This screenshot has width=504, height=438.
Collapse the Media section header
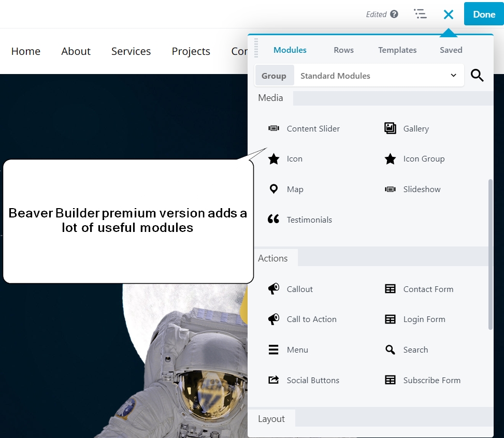coord(270,98)
